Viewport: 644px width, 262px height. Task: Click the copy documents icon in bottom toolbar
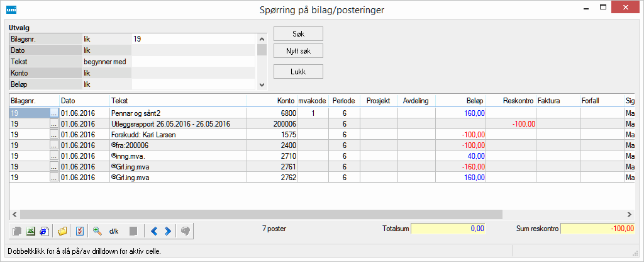click(17, 231)
